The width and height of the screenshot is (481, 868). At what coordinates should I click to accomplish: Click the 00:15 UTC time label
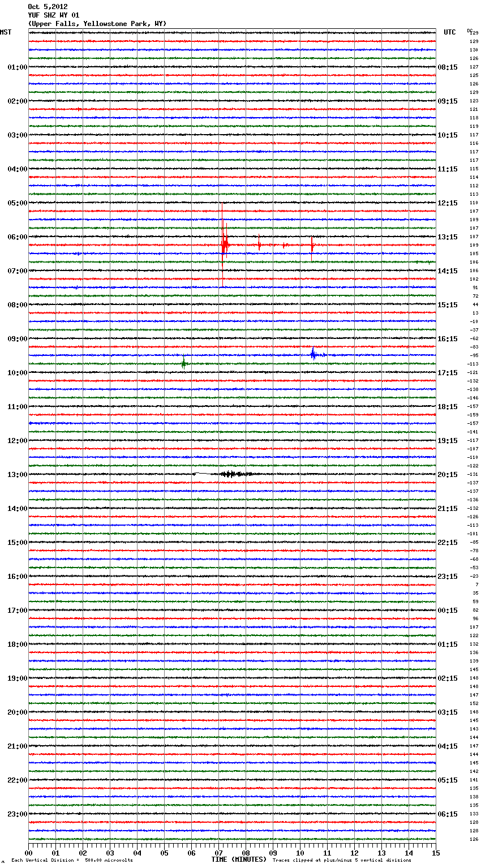tap(448, 611)
